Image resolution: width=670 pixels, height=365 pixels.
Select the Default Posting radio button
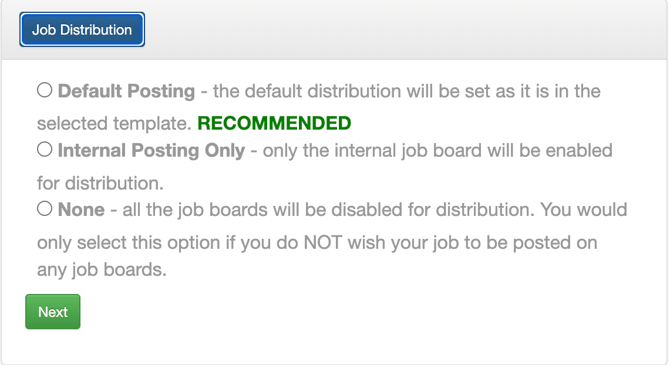click(44, 90)
